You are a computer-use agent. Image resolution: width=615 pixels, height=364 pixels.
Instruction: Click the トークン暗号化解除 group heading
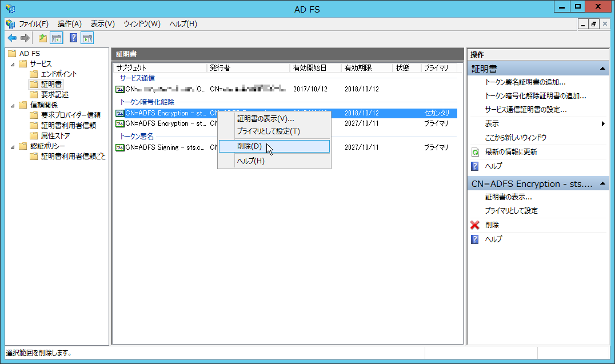pyautogui.click(x=147, y=102)
